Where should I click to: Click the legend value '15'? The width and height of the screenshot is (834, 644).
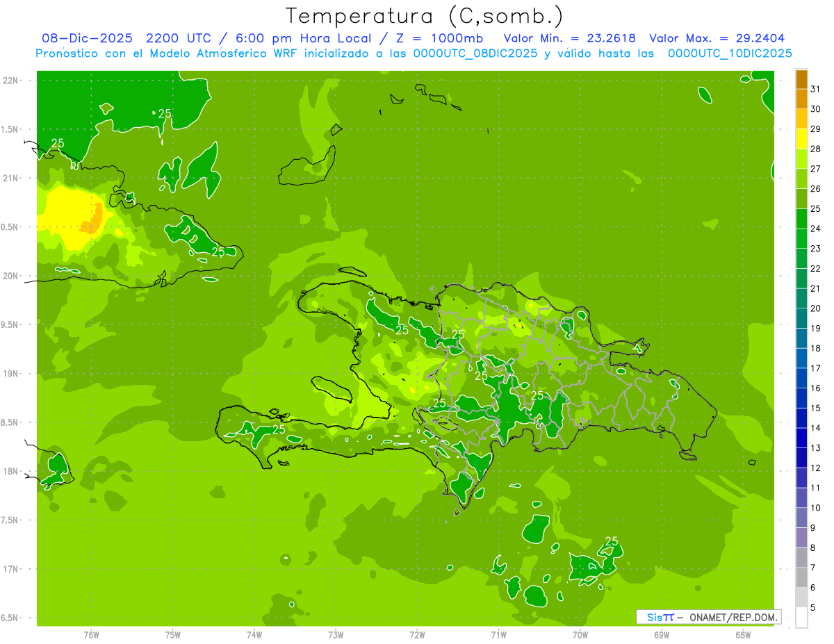click(816, 408)
